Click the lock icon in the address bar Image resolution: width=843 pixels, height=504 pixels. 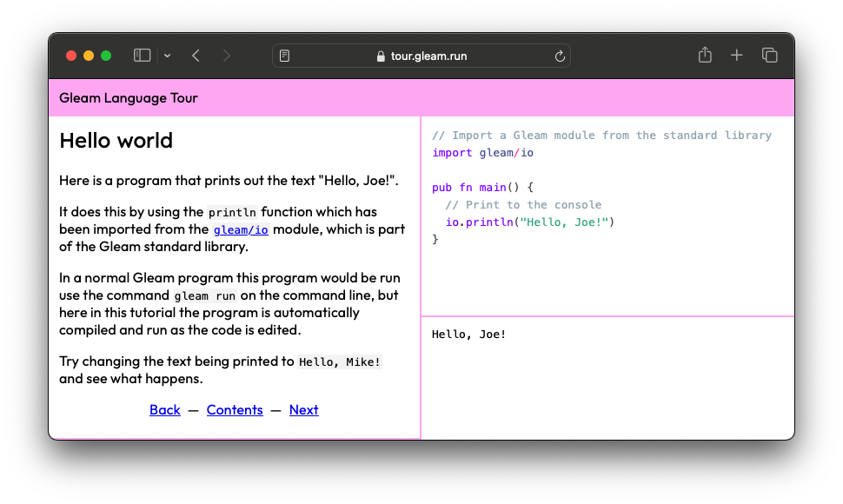381,56
